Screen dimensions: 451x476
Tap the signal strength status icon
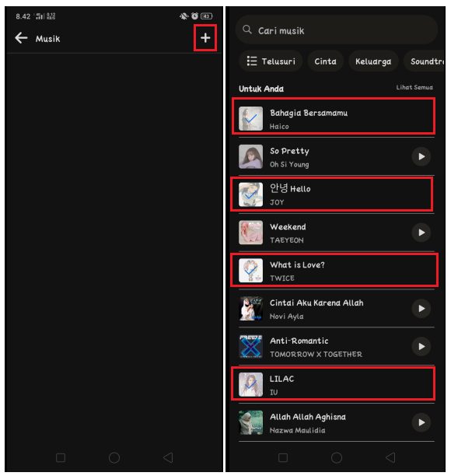click(40, 16)
